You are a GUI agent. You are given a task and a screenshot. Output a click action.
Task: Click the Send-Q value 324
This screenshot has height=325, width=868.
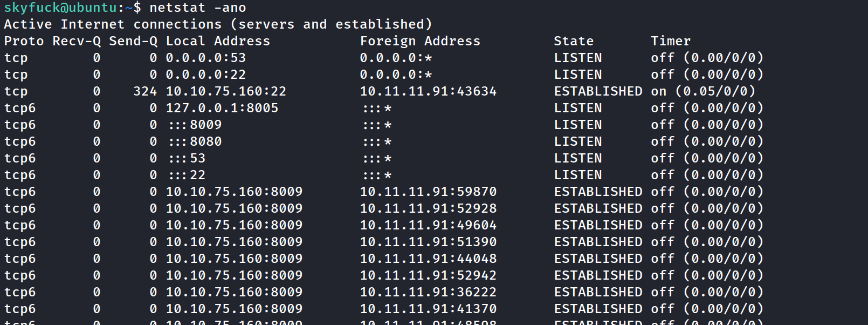pos(145,91)
